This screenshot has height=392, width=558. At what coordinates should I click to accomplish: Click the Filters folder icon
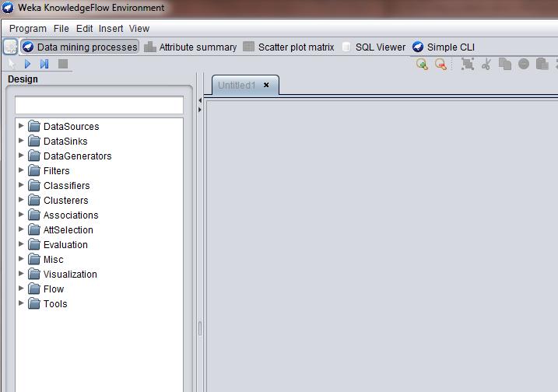(34, 170)
